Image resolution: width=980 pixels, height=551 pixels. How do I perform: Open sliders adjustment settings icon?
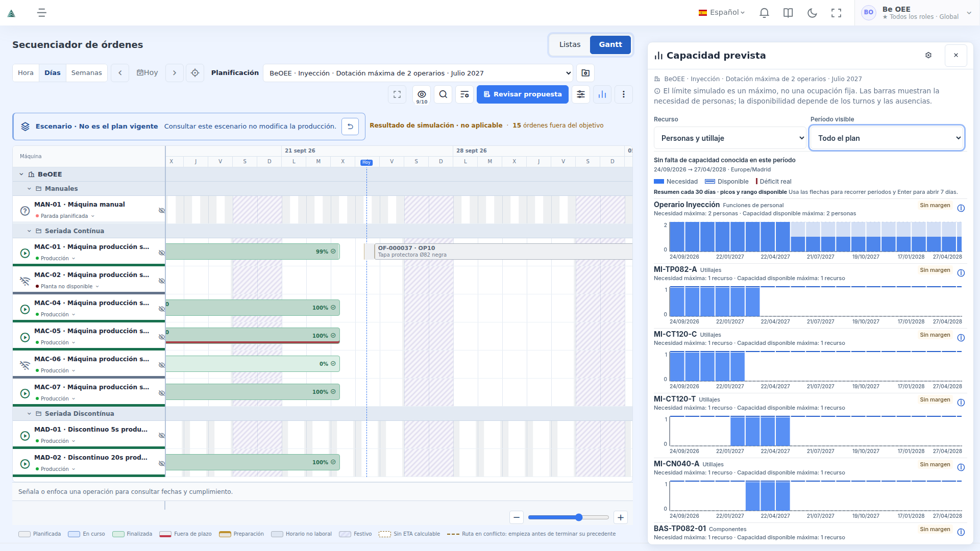[581, 94]
